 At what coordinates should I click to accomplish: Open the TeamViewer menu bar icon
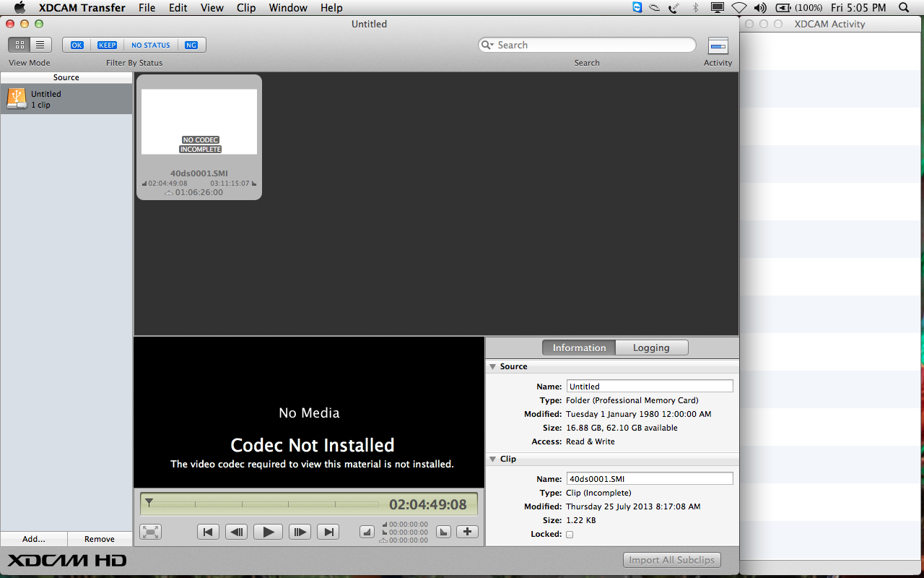(637, 8)
